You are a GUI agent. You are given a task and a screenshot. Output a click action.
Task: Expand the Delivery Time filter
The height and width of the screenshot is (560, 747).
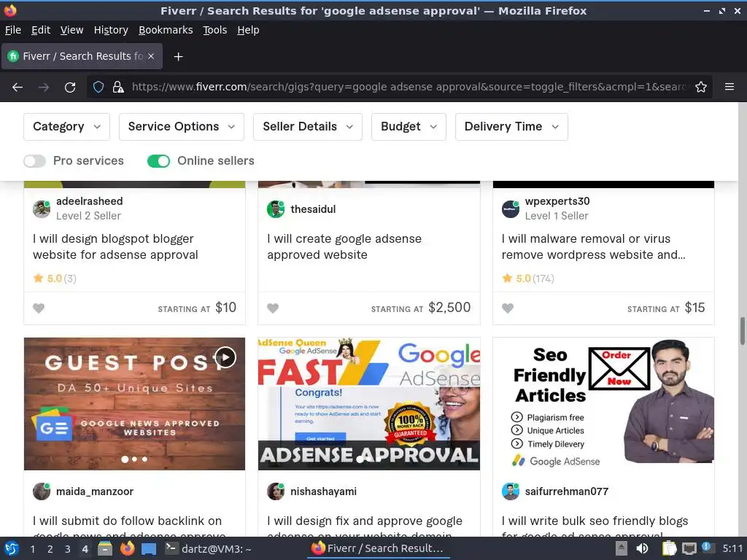coord(511,127)
